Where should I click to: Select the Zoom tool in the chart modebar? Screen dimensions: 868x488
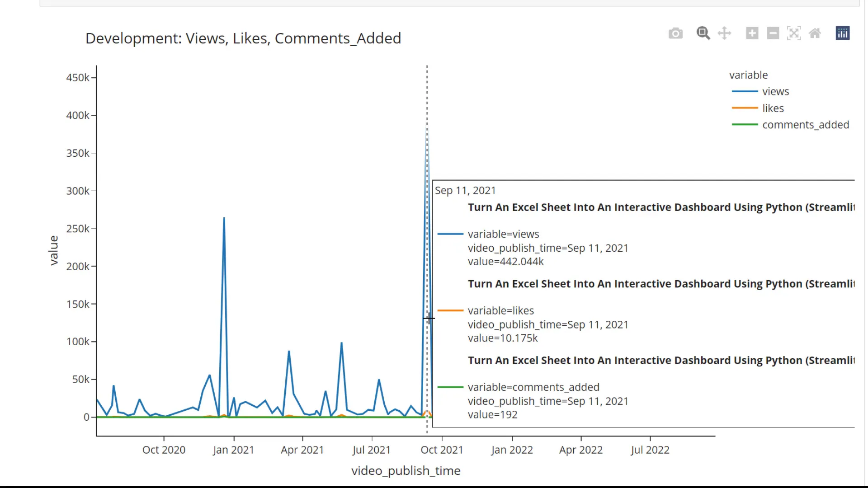[x=703, y=33]
